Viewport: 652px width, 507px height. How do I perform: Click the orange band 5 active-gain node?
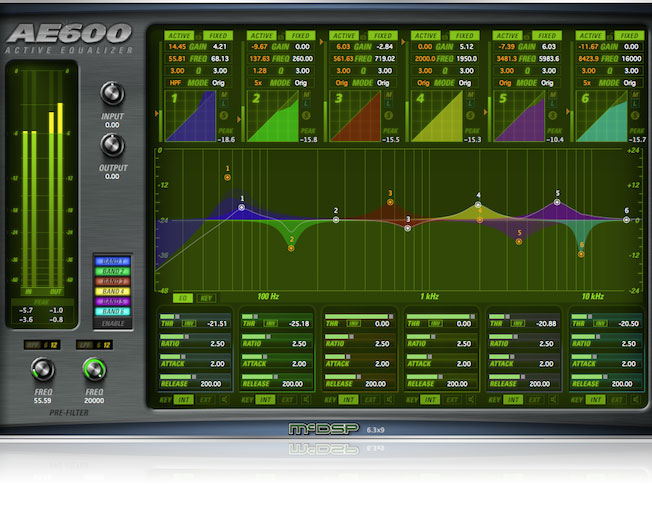519,242
